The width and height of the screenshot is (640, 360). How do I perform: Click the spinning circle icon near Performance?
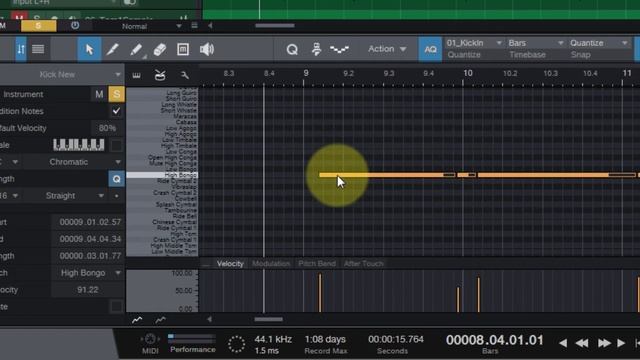pos(236,344)
